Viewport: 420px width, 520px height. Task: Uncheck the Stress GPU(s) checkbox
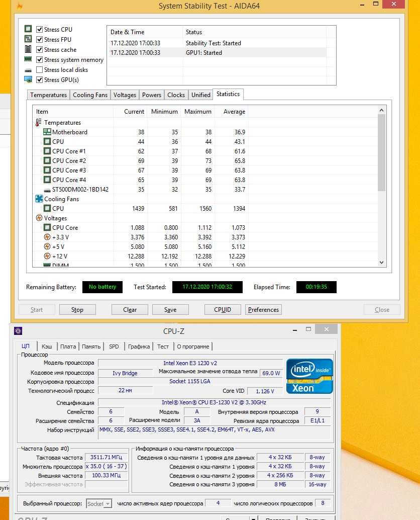coord(39,79)
